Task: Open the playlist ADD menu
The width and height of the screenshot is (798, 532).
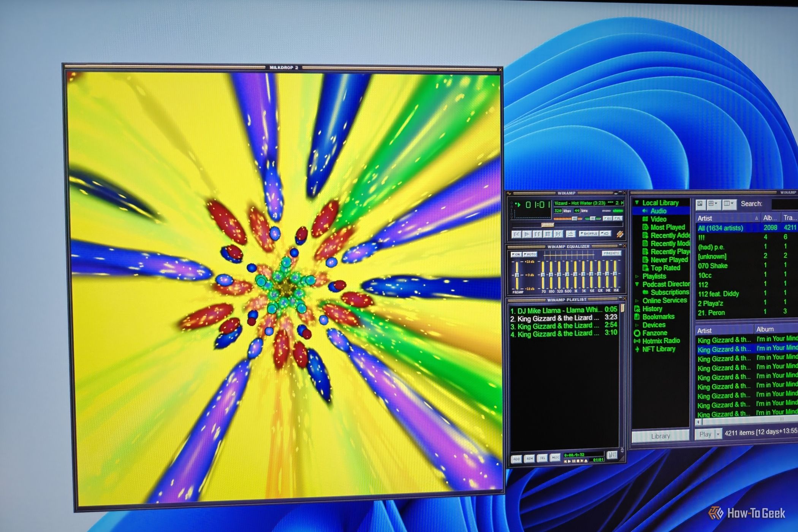Action: coord(517,459)
